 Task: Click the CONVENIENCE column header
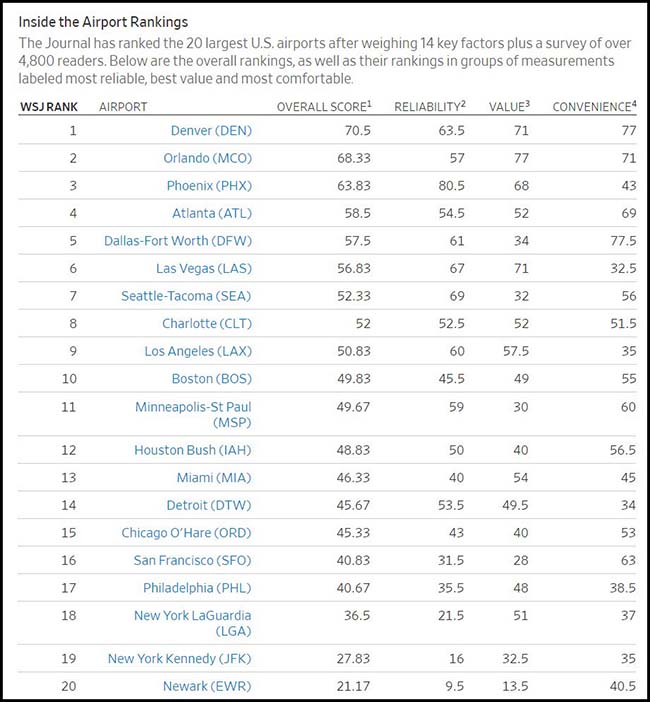pyautogui.click(x=593, y=107)
